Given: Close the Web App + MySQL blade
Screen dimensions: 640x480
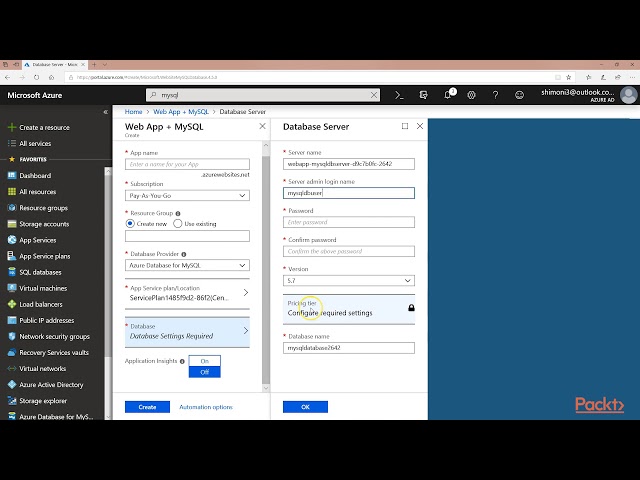Looking at the screenshot, I should [x=262, y=126].
